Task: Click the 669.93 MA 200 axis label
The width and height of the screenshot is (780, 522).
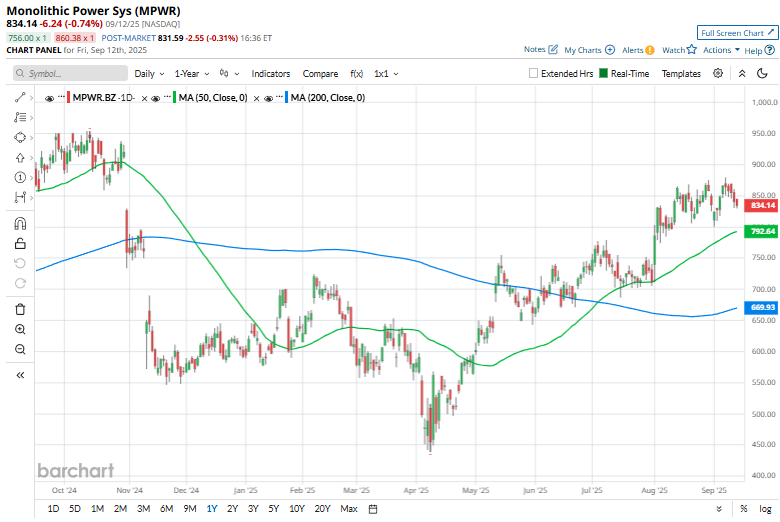Action: pos(761,308)
